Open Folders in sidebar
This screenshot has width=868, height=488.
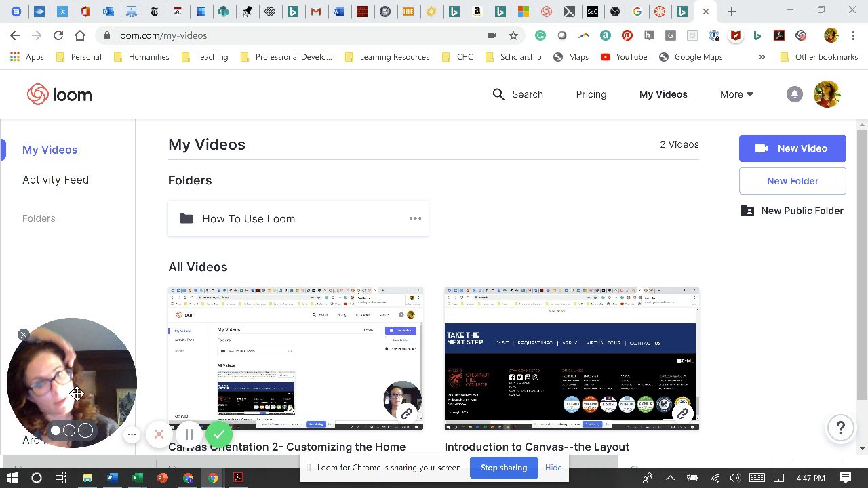[39, 218]
